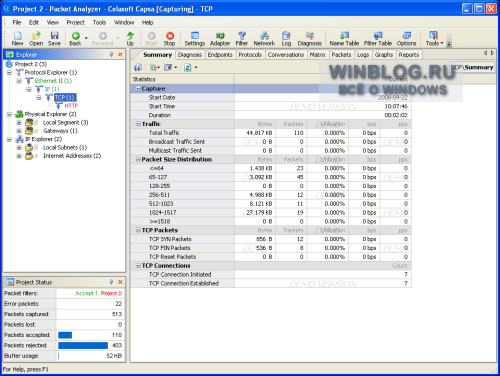Open the Options toolbar icon
The width and height of the screenshot is (500, 376).
pos(406,39)
